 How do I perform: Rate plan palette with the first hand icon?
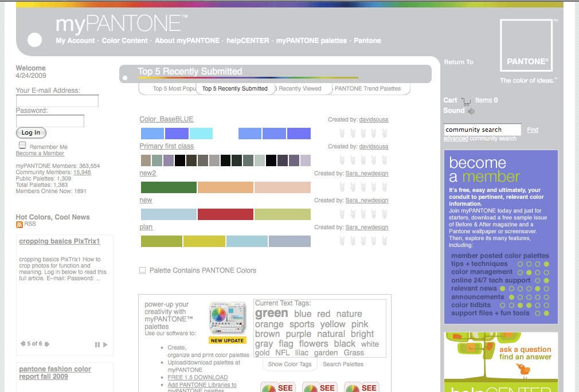(x=342, y=241)
